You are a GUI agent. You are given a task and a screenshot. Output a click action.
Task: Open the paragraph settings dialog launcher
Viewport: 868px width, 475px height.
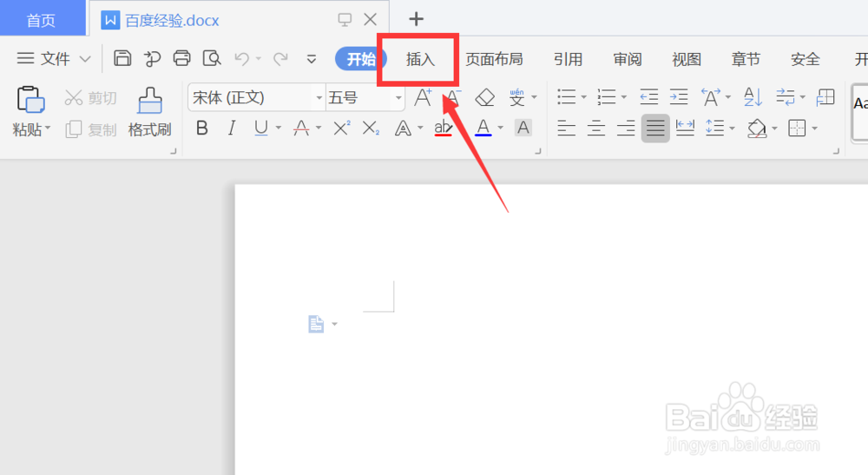point(836,150)
